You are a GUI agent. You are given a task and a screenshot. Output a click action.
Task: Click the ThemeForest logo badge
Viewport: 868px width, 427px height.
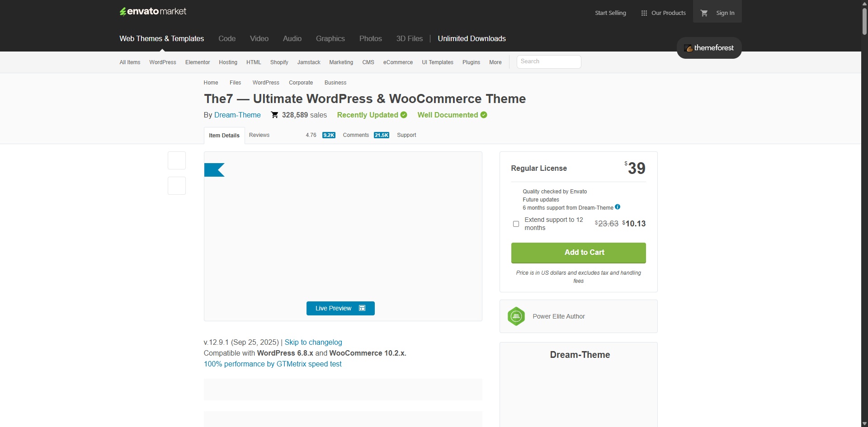tap(709, 48)
